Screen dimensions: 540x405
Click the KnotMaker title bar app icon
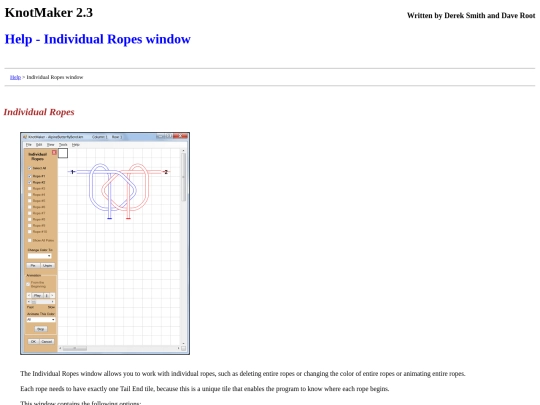[25, 137]
